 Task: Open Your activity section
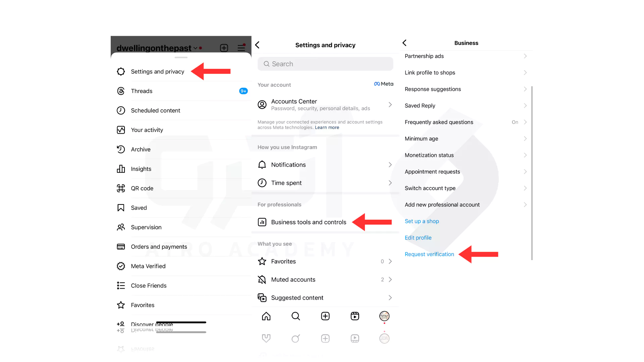(147, 129)
